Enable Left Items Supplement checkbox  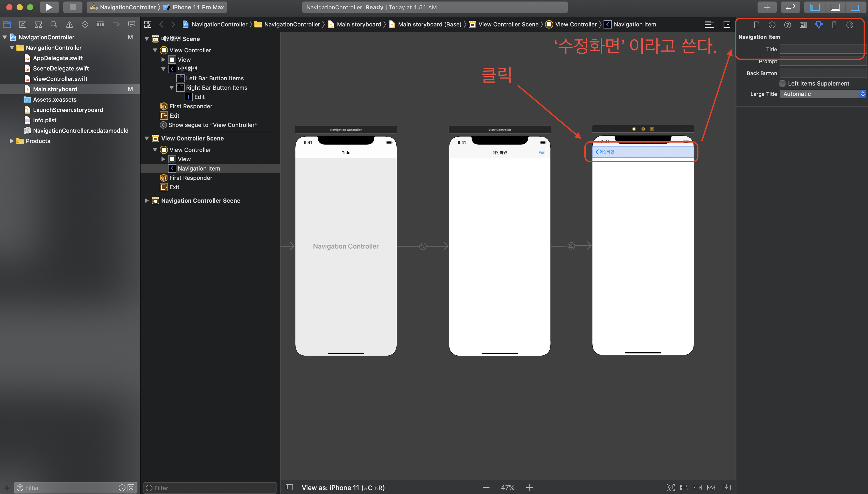click(782, 83)
